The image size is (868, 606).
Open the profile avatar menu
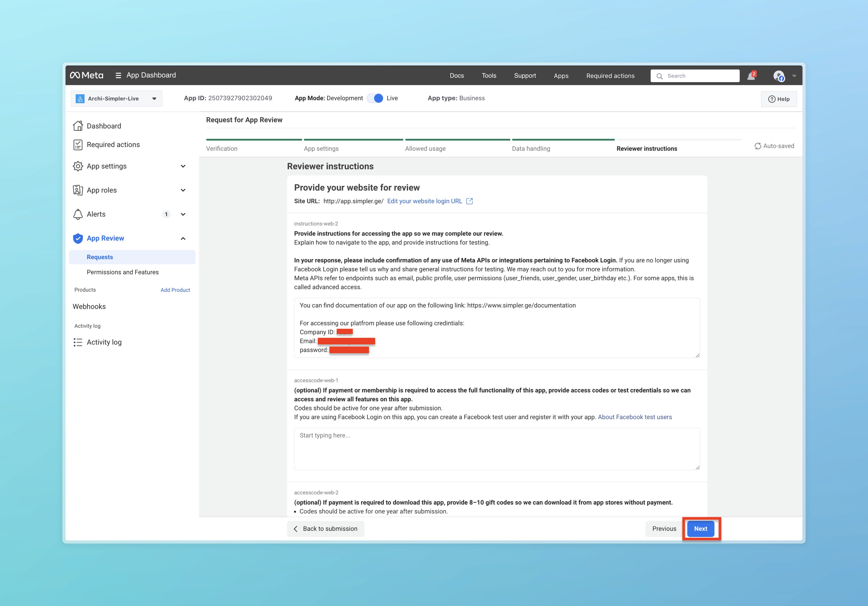(779, 76)
